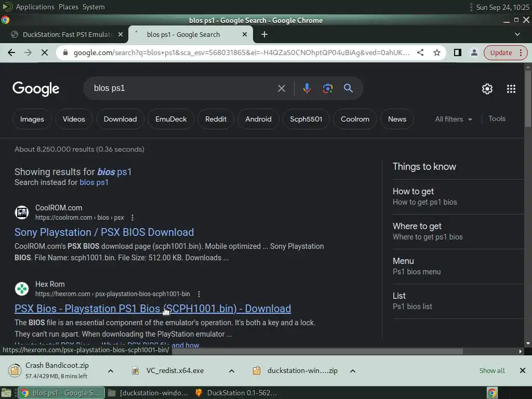Close the downloads bar
Screen dimensions: 532x399
click(523, 370)
